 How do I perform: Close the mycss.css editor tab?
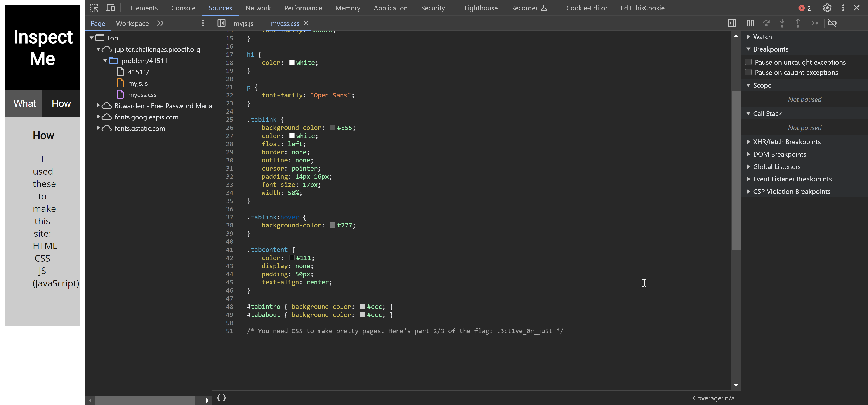click(x=306, y=23)
